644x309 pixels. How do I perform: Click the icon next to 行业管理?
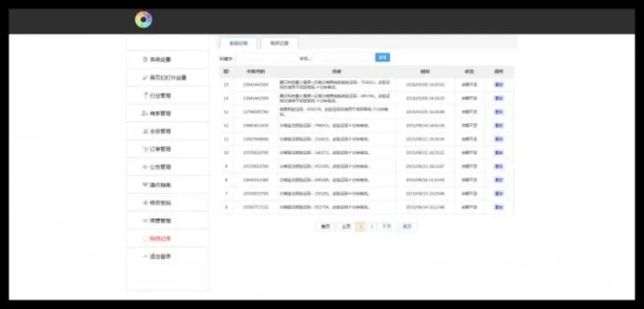(x=145, y=96)
